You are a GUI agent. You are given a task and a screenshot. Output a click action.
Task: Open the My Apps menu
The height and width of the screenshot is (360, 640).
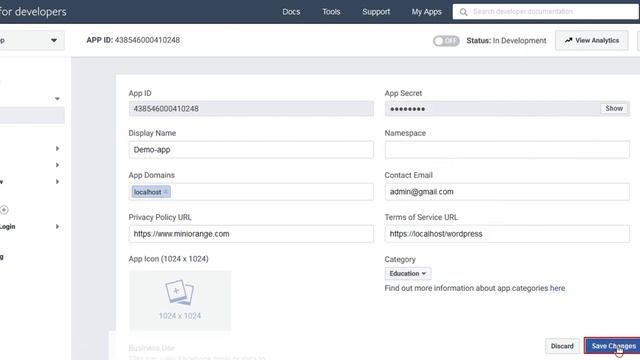[x=427, y=12]
